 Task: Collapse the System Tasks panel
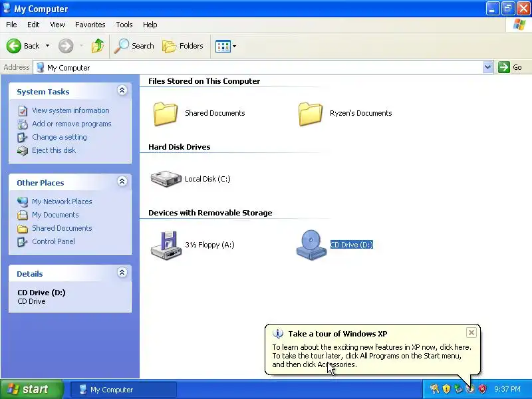pos(122,90)
